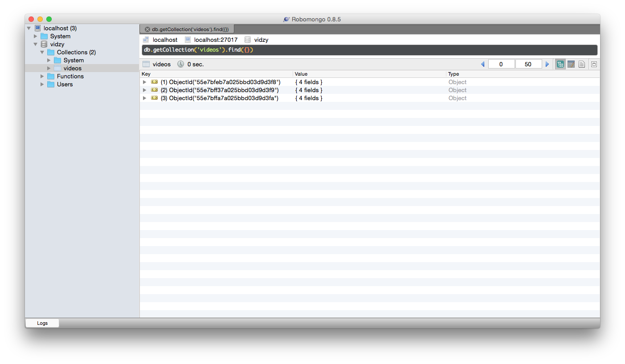Viewport: 625px width, 364px height.
Task: Click the folder icon of System under Collections
Action: pyautogui.click(x=57, y=60)
